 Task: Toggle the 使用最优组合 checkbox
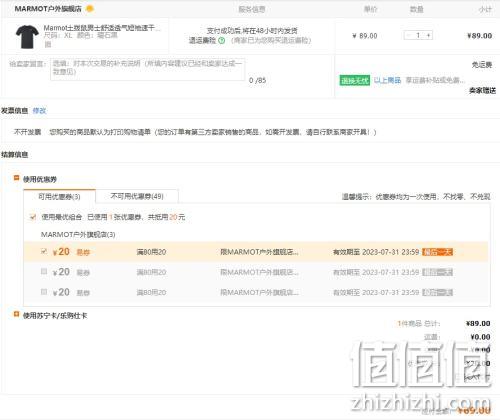[33, 217]
